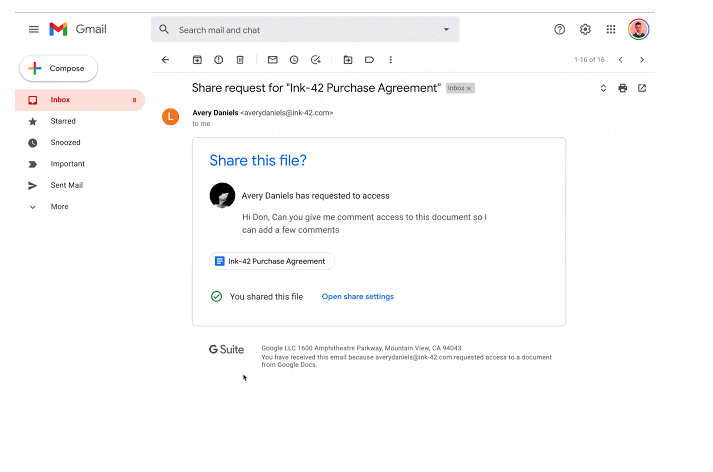Open the three-dot more actions menu
The width and height of the screenshot is (713, 472).
391,60
